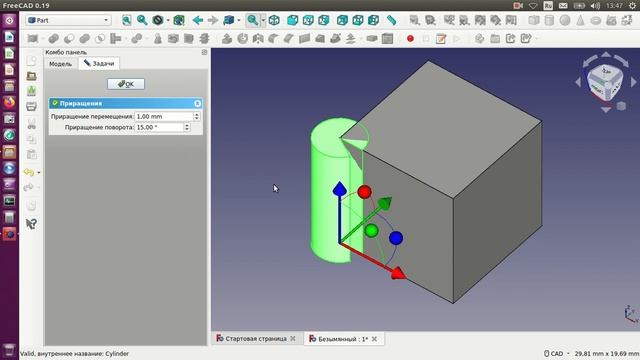
Task: Click the OK button in task panel
Action: [x=126, y=84]
